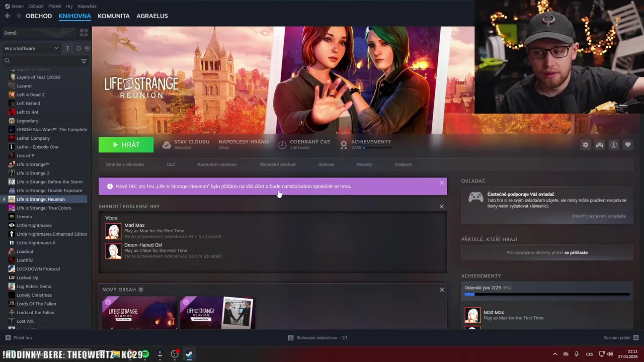Click the achievements progress bar 2/29
644x362 pixels.
click(x=547, y=294)
